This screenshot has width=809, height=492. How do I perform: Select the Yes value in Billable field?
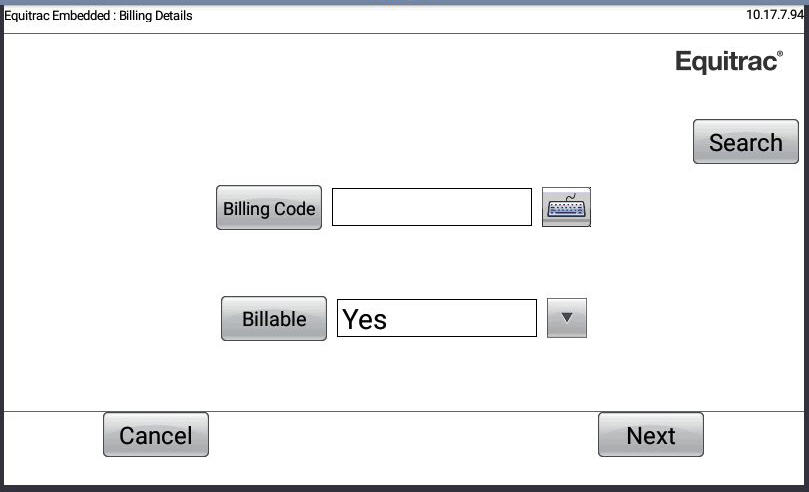(x=366, y=320)
